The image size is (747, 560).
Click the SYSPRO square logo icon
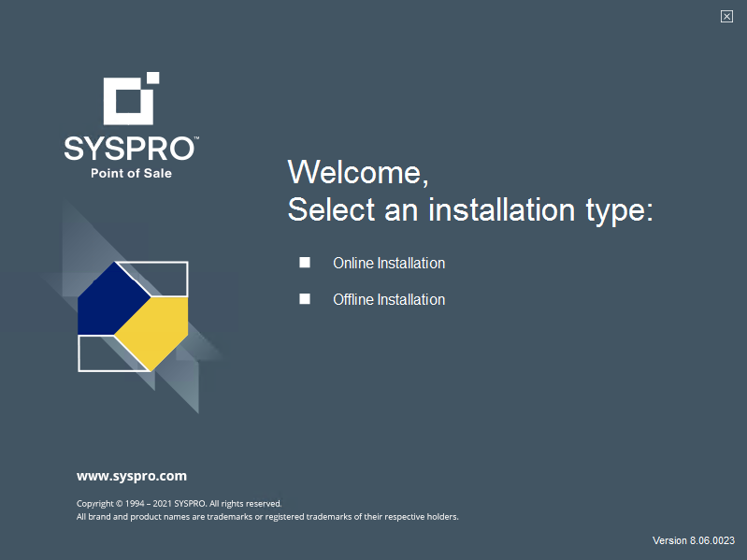127,101
